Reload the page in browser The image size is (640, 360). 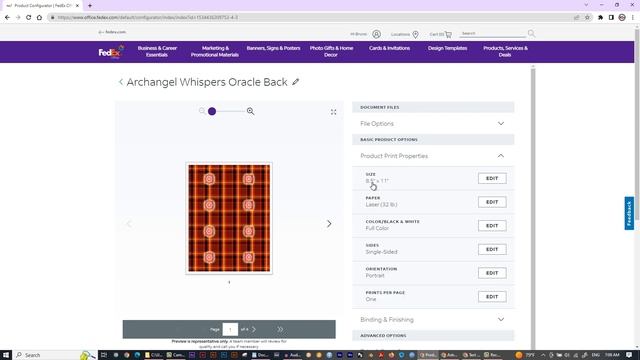(29, 18)
